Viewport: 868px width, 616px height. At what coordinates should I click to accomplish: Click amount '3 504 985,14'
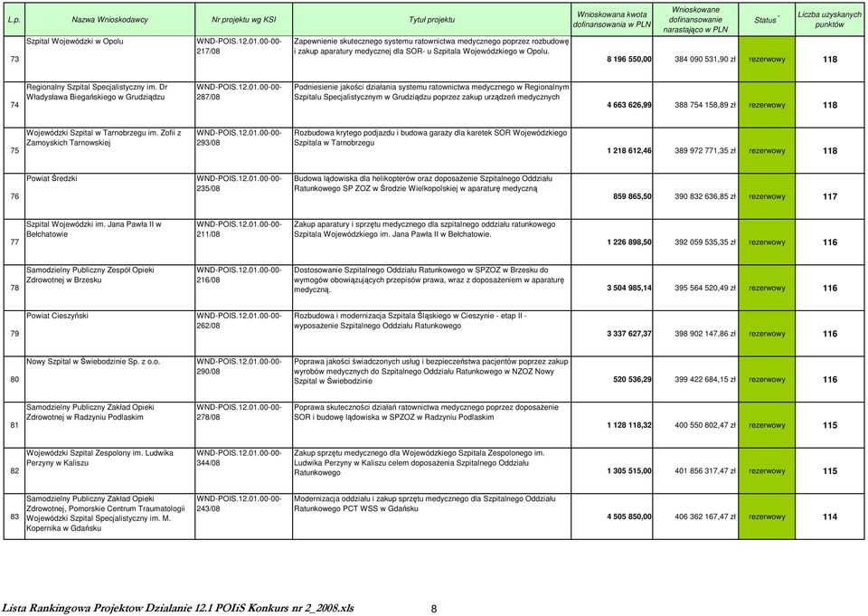pos(629,288)
